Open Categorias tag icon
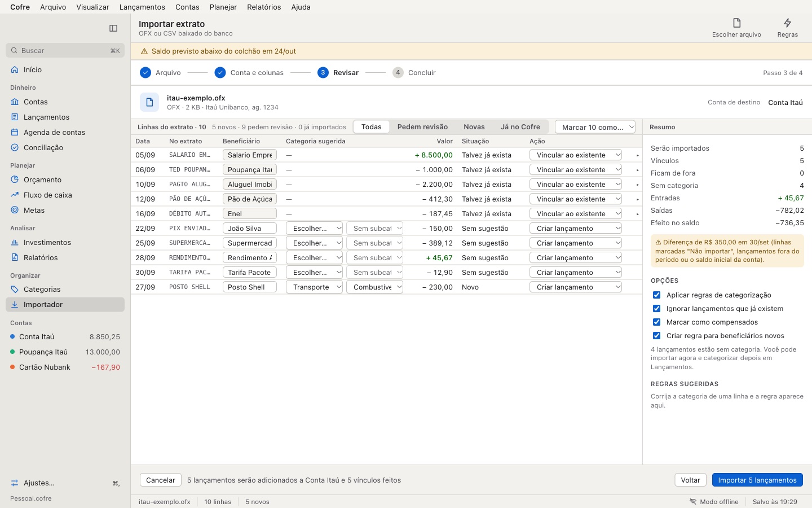This screenshot has height=508, width=812. click(x=15, y=290)
